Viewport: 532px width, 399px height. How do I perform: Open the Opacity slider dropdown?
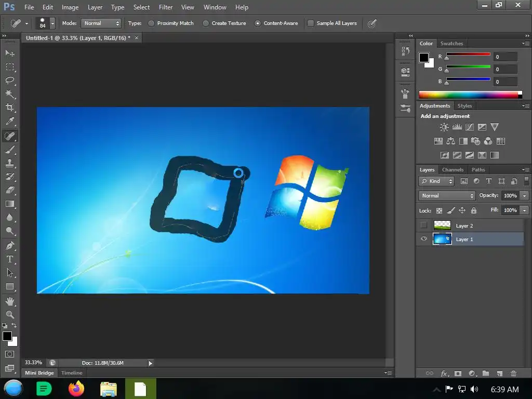click(x=525, y=196)
